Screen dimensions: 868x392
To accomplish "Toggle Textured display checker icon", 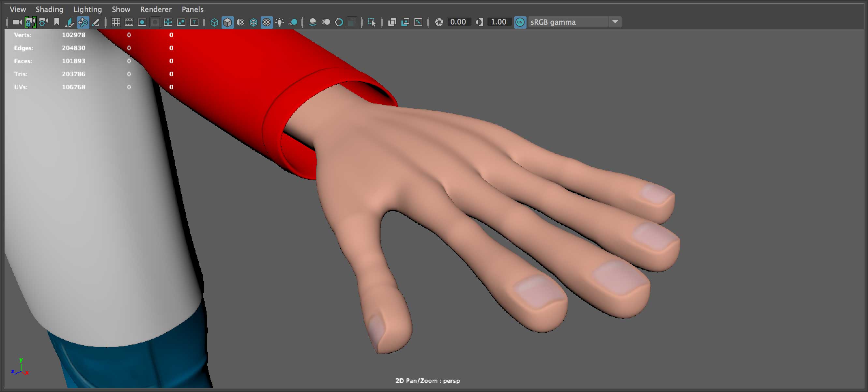I will pyautogui.click(x=267, y=22).
